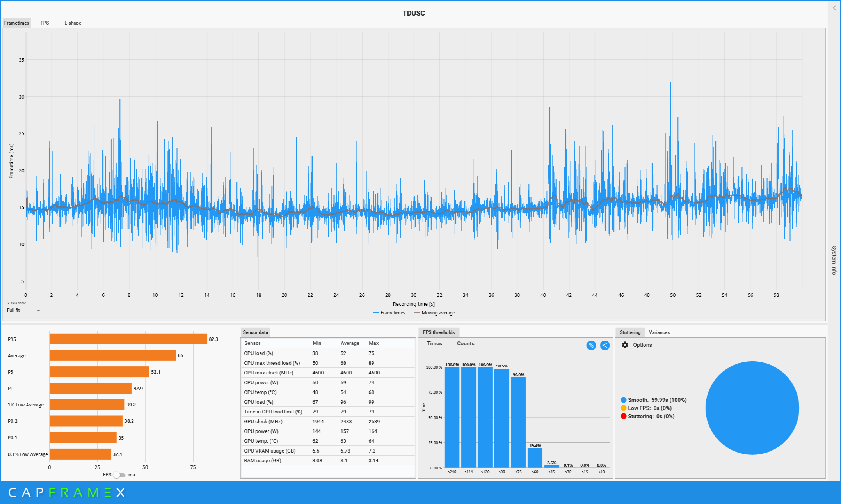Click the top-right collapse chevron icon

[x=834, y=8]
